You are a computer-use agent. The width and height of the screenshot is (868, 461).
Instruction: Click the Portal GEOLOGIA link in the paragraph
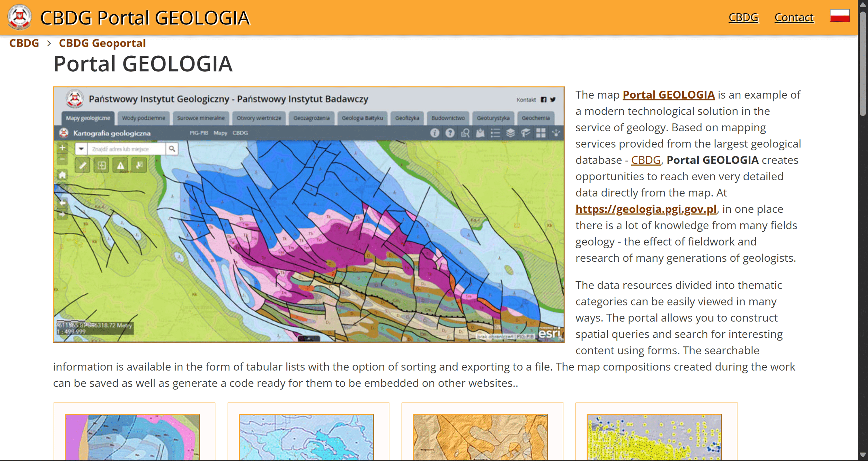tap(668, 95)
